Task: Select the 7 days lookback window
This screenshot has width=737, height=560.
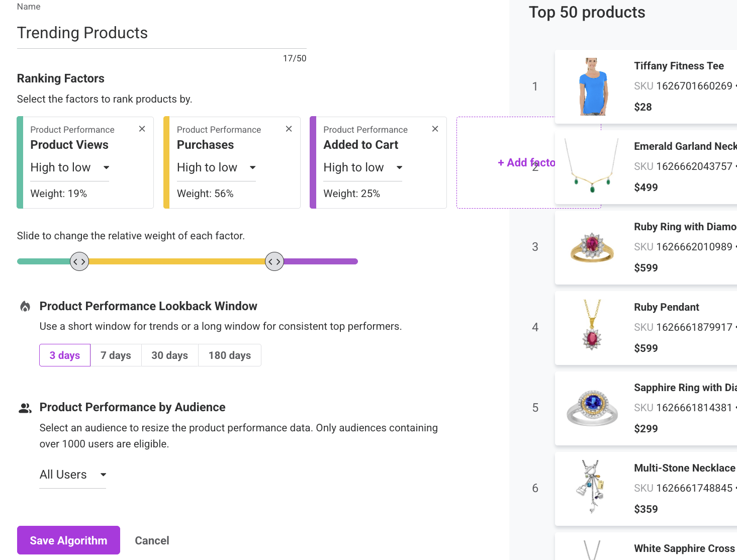Action: click(x=116, y=355)
